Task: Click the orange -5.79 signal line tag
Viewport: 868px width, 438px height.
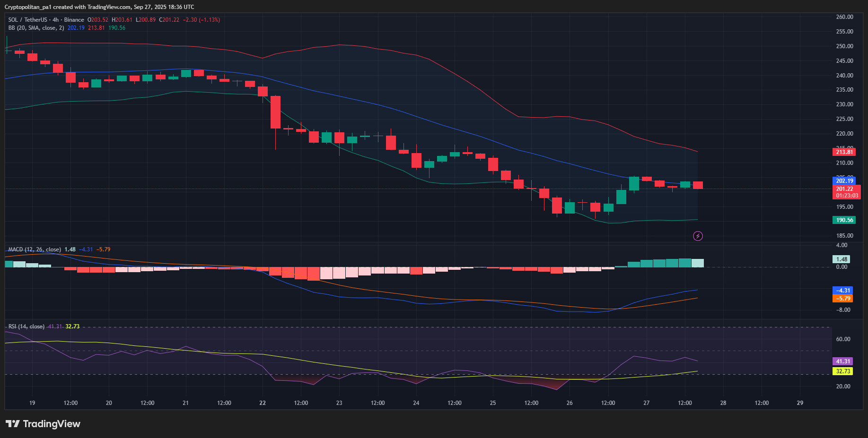Action: click(842, 298)
